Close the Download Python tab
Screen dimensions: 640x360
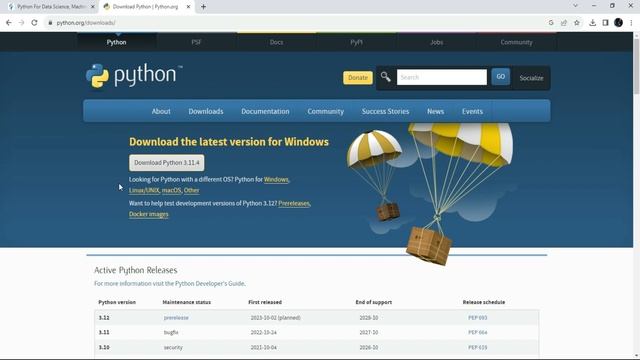188,7
